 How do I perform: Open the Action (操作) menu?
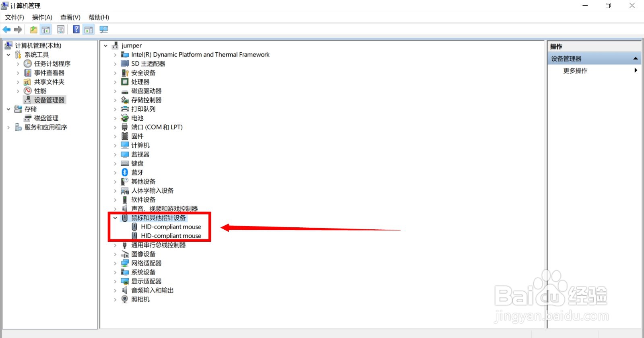pos(42,17)
